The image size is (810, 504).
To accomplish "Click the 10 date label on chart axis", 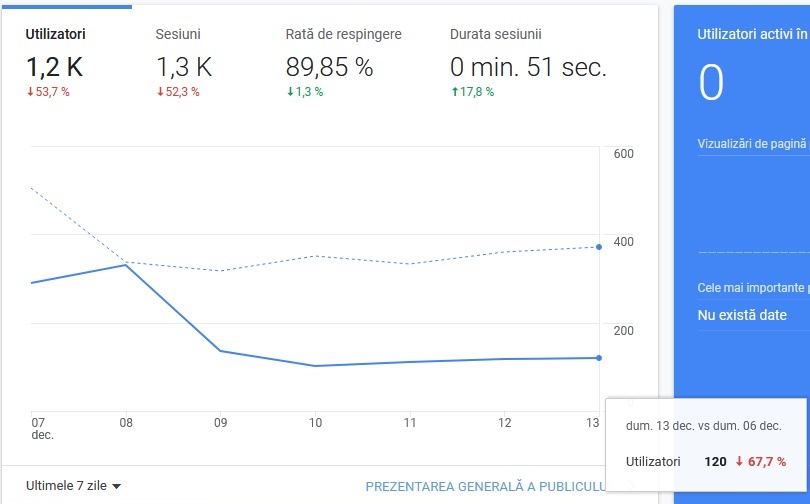I will point(315,423).
